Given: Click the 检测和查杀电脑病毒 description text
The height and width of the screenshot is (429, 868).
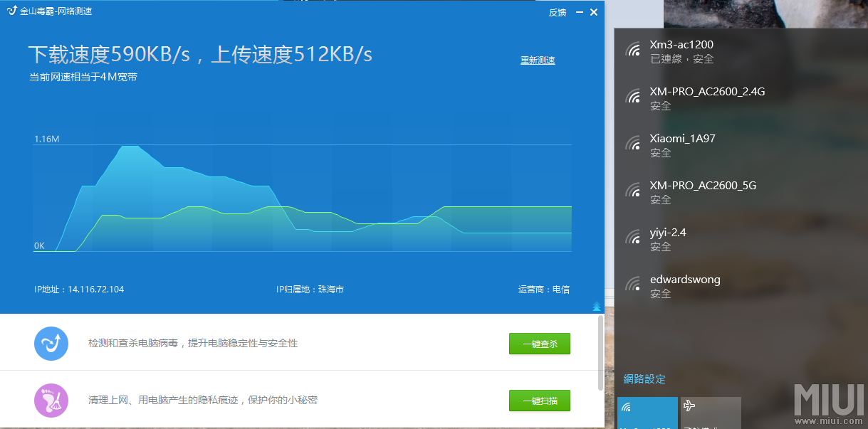Looking at the screenshot, I should click(x=193, y=344).
